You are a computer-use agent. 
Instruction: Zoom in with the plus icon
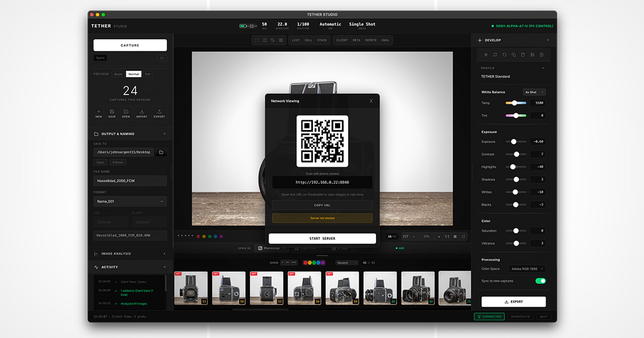click(439, 237)
